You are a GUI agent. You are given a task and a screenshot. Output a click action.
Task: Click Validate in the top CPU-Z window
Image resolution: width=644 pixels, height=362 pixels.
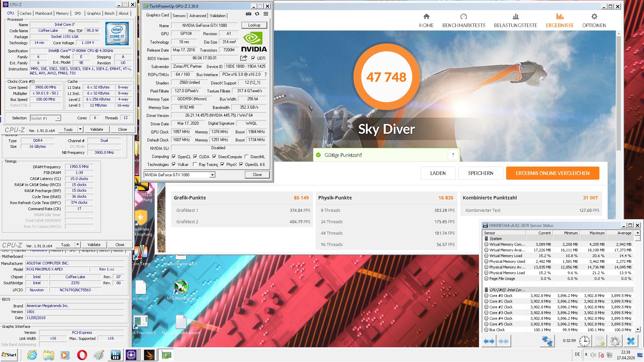(x=97, y=129)
